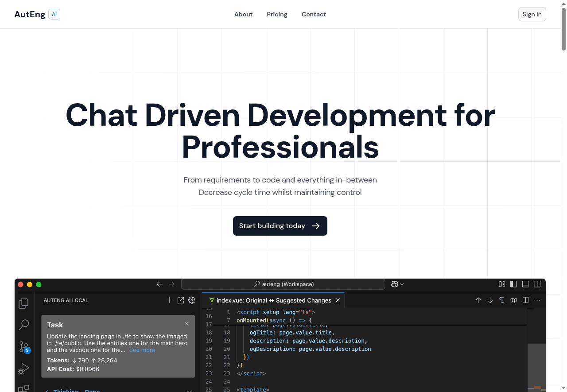Screen dimensions: 567x392
Task: Select the index.vue Suggested Changes tab
Action: [x=274, y=300]
